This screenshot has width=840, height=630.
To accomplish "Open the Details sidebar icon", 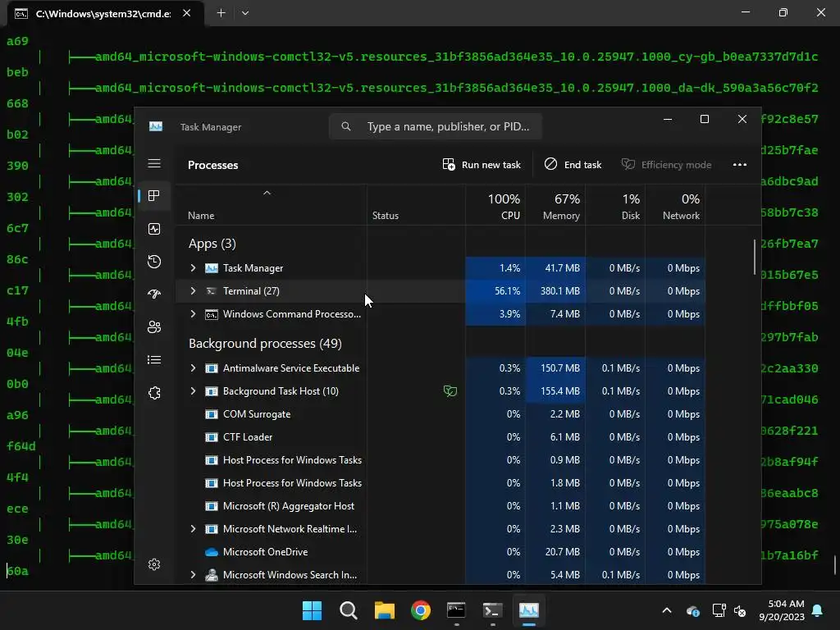I will tap(154, 360).
